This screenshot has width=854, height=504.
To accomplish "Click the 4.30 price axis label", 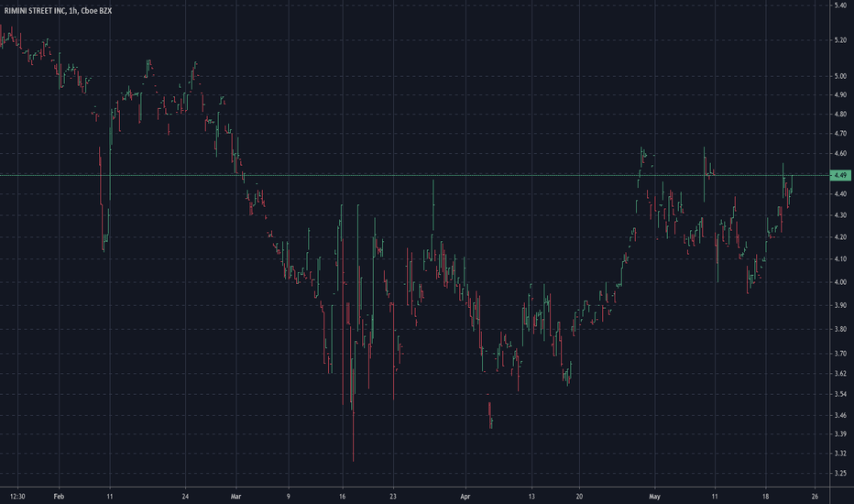I will pyautogui.click(x=840, y=215).
